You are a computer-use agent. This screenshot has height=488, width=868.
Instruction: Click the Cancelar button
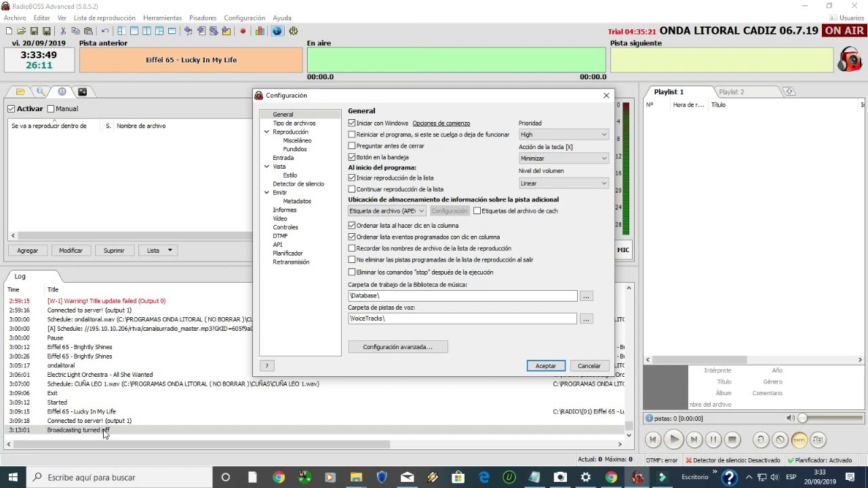click(589, 366)
